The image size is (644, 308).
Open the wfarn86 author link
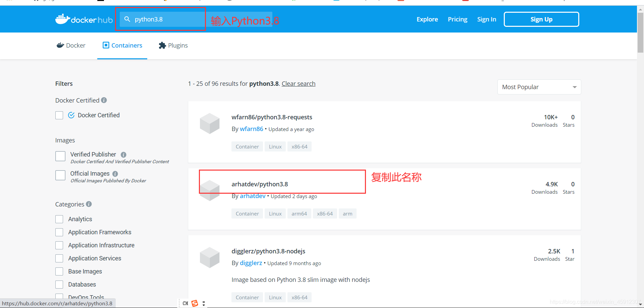[x=252, y=129]
